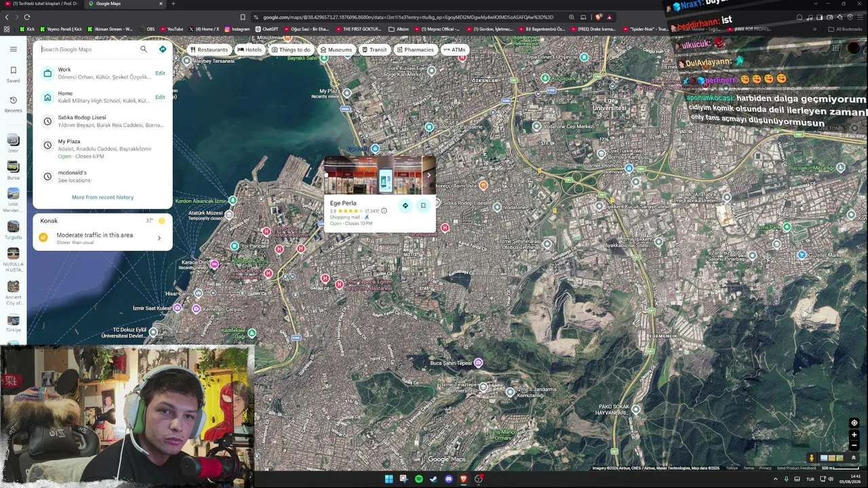The width and height of the screenshot is (868, 488).
Task: Open the Brave browser taskbar icon
Action: (464, 479)
